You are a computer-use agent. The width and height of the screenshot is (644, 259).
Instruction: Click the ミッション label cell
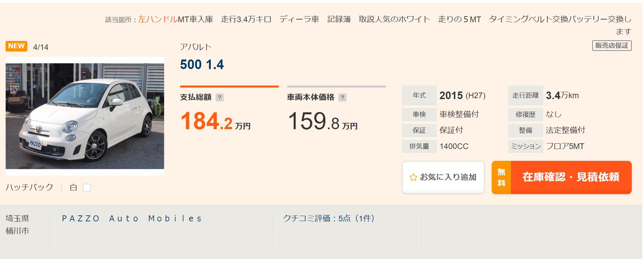pyautogui.click(x=525, y=146)
